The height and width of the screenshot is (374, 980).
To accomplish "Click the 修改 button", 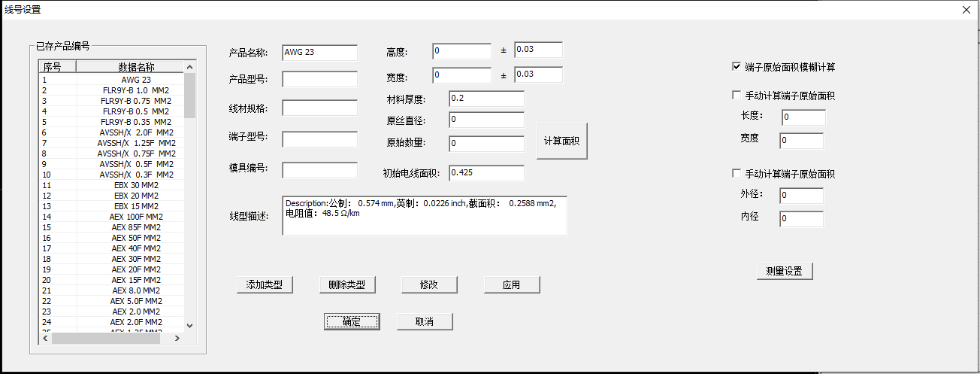I will coord(429,284).
